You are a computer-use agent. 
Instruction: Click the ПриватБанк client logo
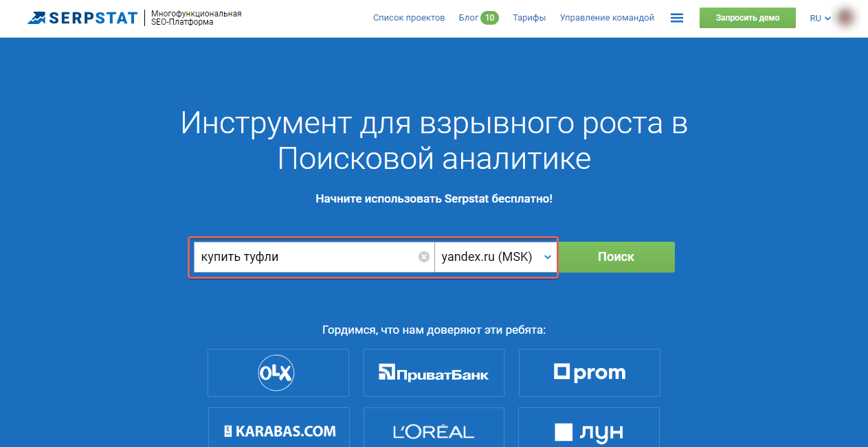pyautogui.click(x=434, y=373)
